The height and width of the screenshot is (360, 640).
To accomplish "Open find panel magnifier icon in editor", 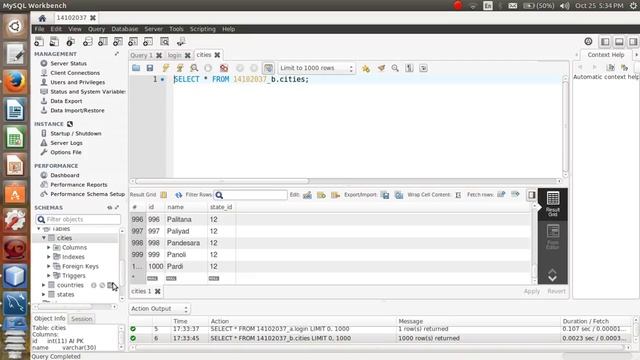I will [x=395, y=68].
